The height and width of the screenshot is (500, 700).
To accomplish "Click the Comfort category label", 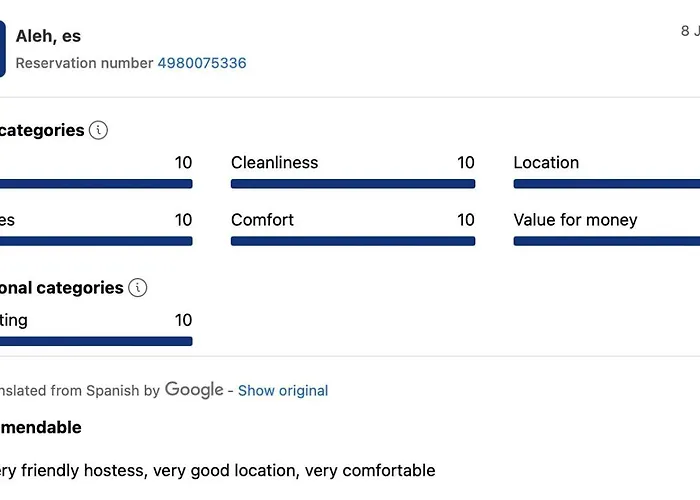I will (x=262, y=220).
